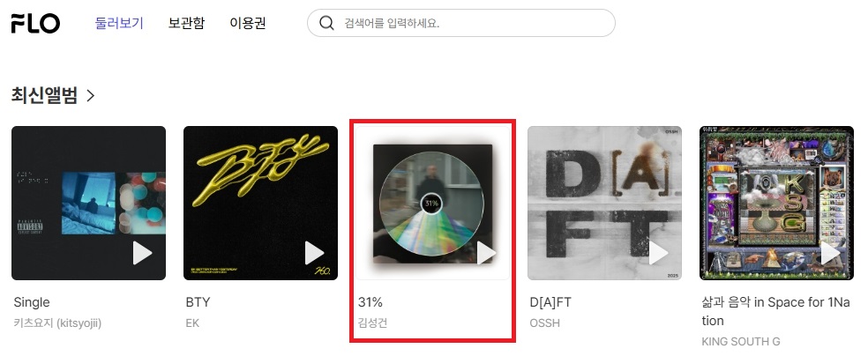868x356 pixels.
Task: Click the 김성건 artist name
Action: (x=372, y=323)
